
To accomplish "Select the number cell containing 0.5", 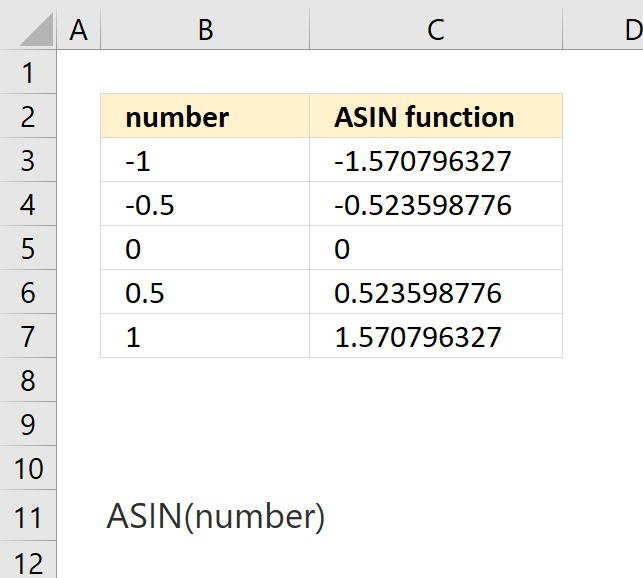I will [x=205, y=292].
